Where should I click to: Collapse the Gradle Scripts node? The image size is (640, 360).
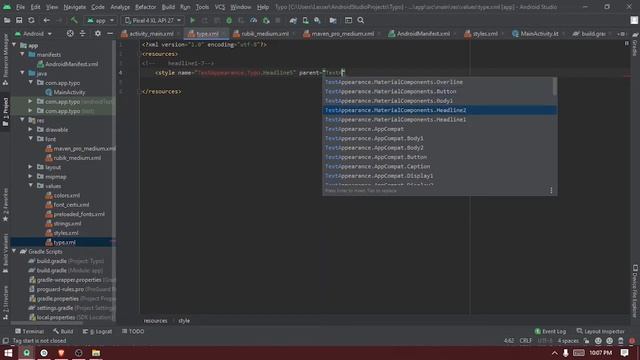15,251
